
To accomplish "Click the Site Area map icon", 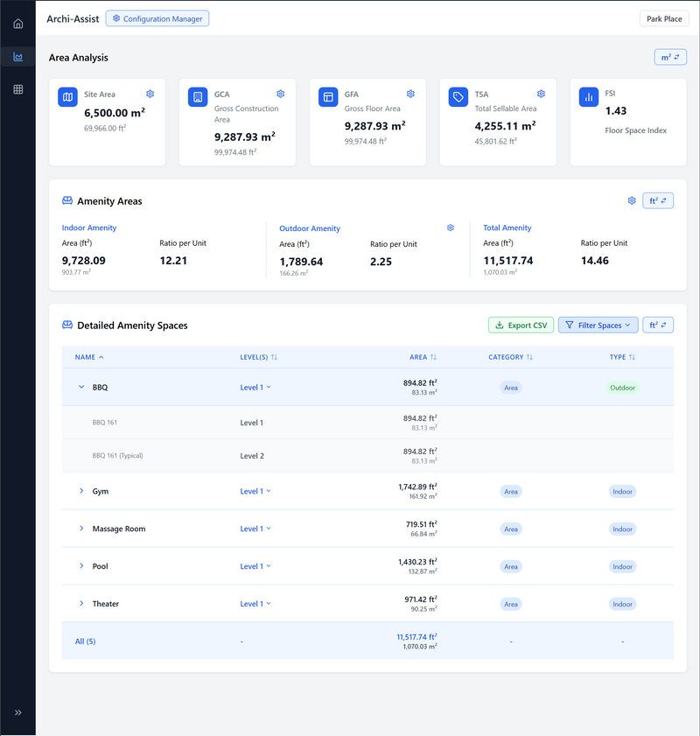I will pos(67,97).
